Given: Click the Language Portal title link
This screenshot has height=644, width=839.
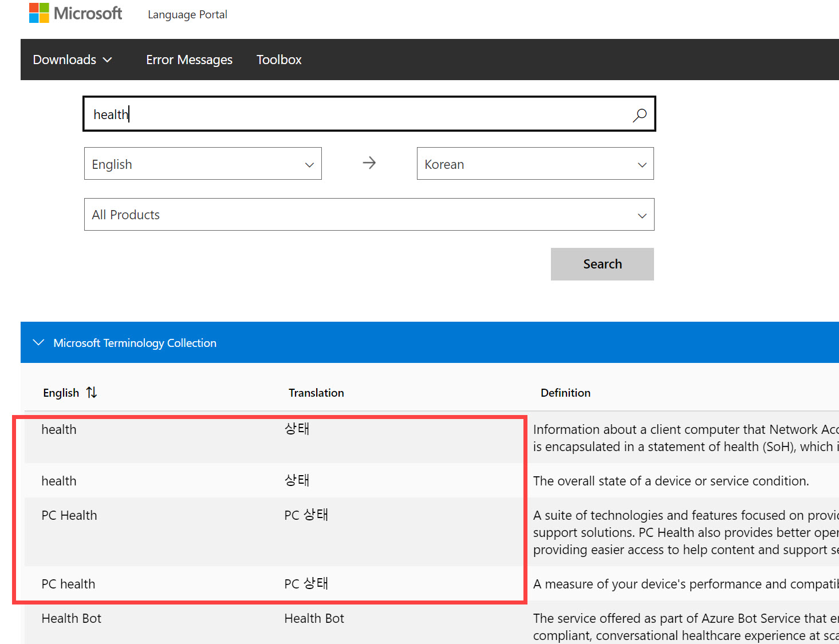Looking at the screenshot, I should click(x=187, y=14).
